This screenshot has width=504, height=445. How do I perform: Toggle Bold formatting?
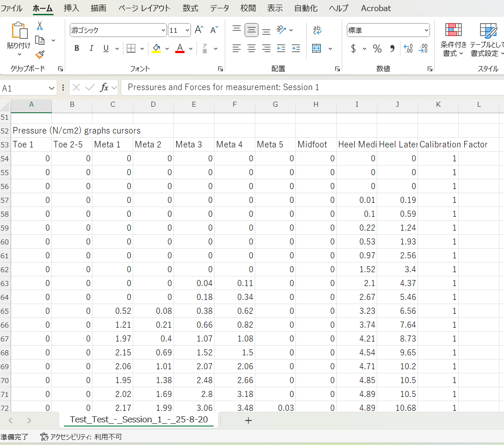(77, 49)
